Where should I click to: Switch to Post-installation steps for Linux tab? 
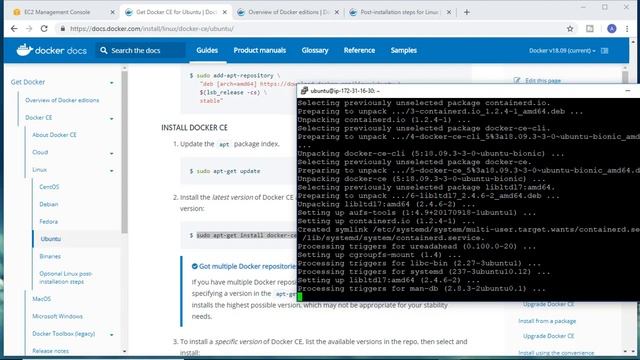click(x=399, y=12)
